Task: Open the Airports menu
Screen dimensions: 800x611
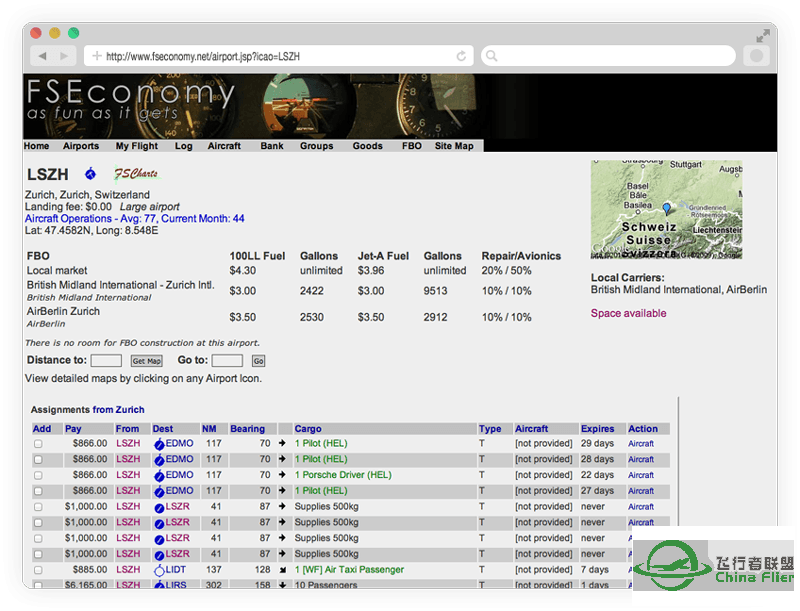Action: (81, 146)
